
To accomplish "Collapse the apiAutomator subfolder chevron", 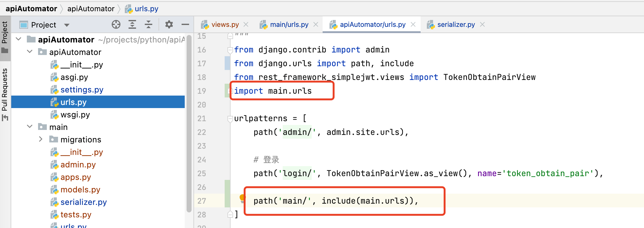I will point(30,52).
